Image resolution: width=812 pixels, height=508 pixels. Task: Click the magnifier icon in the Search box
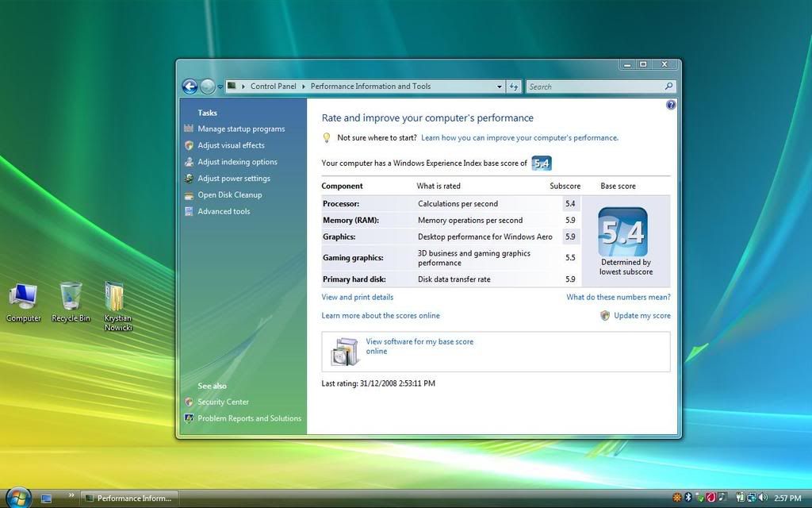[x=668, y=87]
